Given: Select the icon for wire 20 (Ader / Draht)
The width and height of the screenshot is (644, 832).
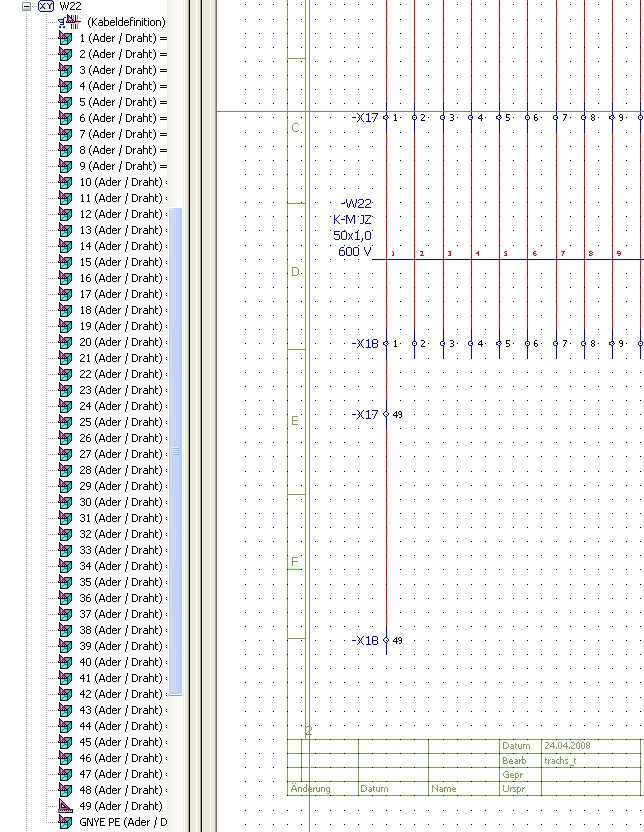Looking at the screenshot, I should (x=65, y=342).
